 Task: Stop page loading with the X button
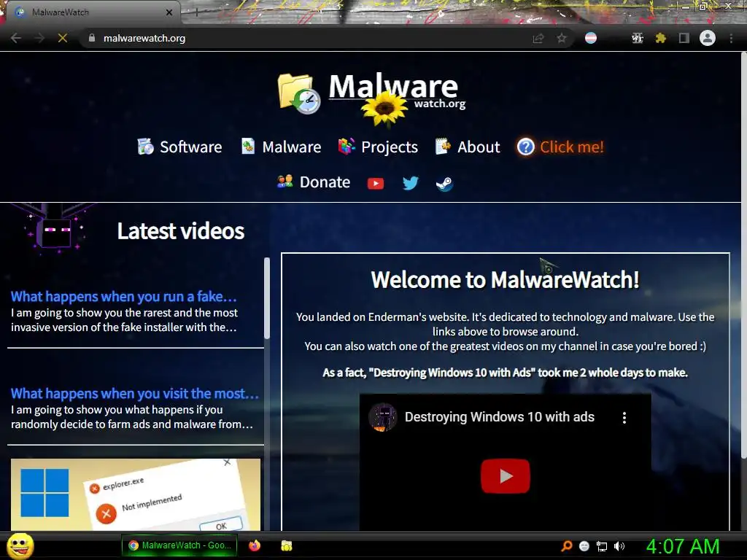[x=63, y=38]
